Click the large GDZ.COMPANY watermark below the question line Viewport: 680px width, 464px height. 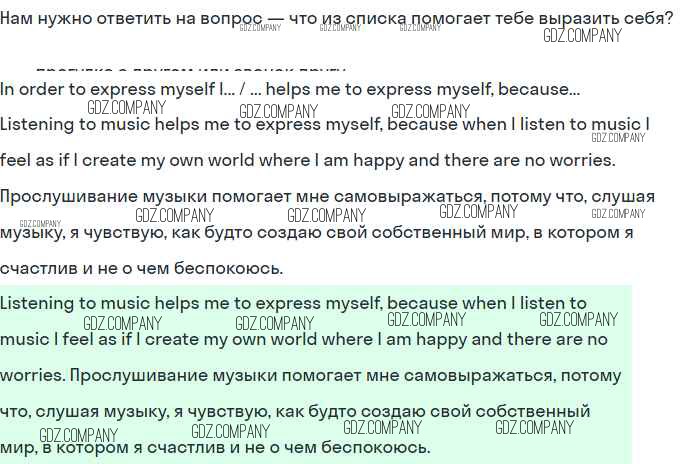point(582,36)
